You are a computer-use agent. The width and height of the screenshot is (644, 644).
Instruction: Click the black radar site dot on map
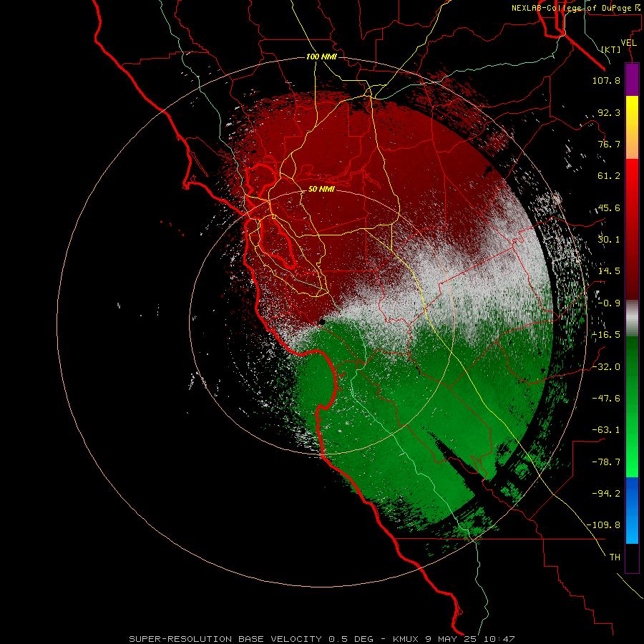tap(323, 322)
